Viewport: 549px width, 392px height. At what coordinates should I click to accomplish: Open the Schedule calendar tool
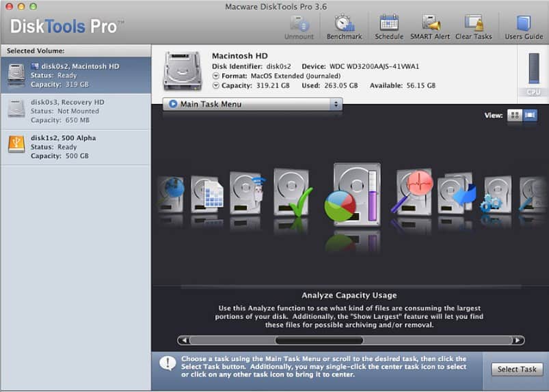tap(389, 27)
